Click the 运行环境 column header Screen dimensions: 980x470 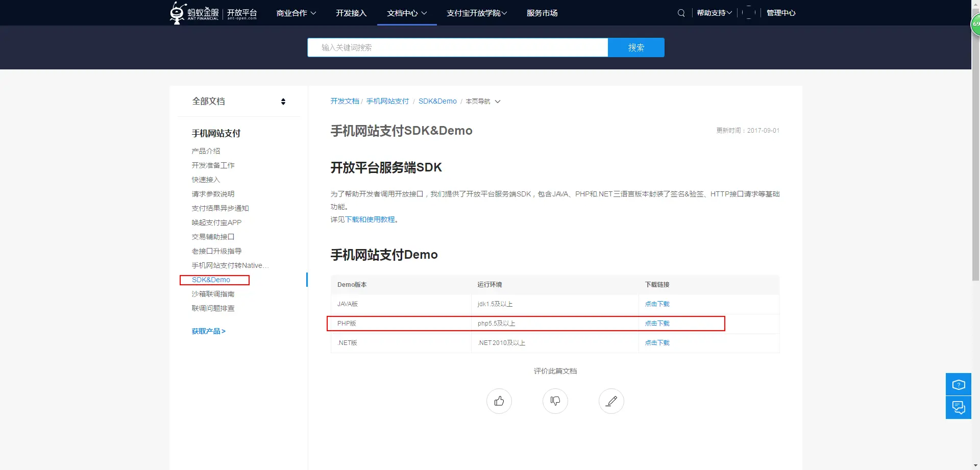(x=489, y=285)
